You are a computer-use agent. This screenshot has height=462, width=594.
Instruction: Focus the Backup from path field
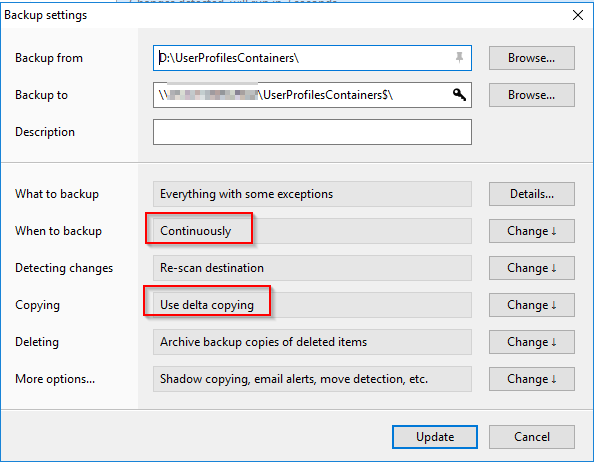[312, 58]
